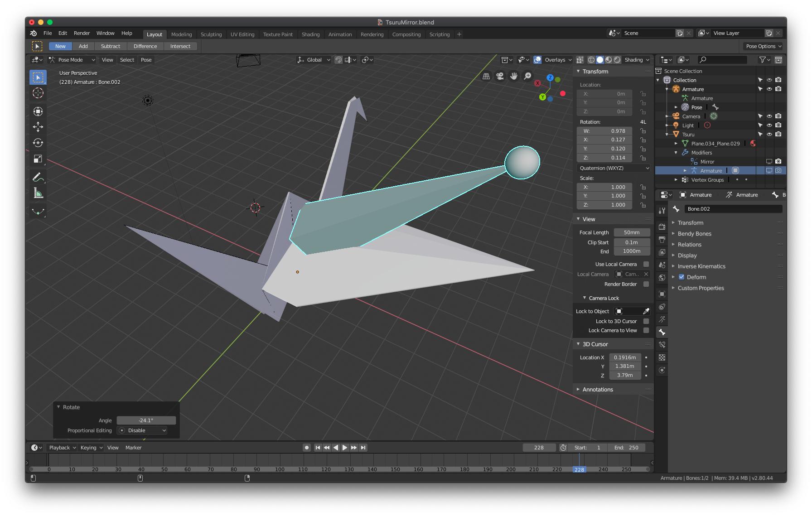This screenshot has height=516, width=812.
Task: Toggle Tsuru visibility eye icon
Action: [x=769, y=135]
